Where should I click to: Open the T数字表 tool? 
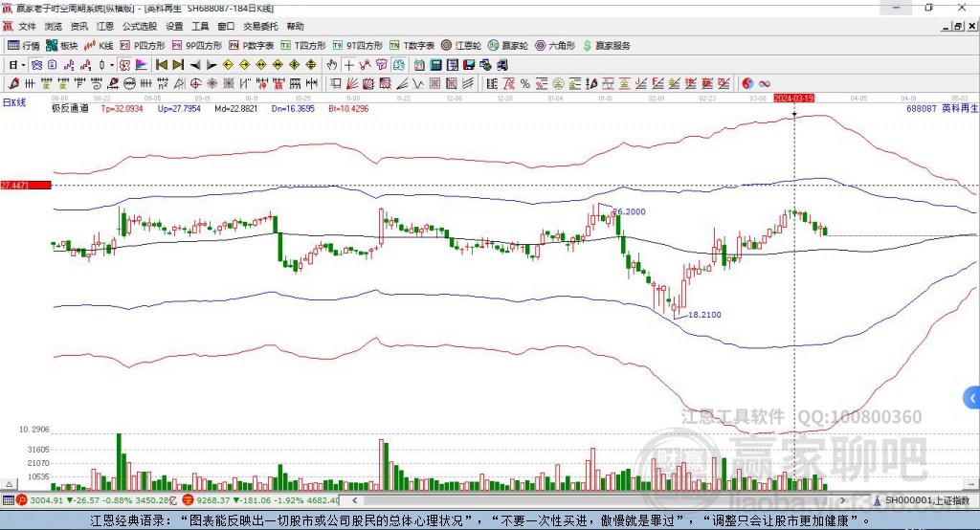coord(412,46)
